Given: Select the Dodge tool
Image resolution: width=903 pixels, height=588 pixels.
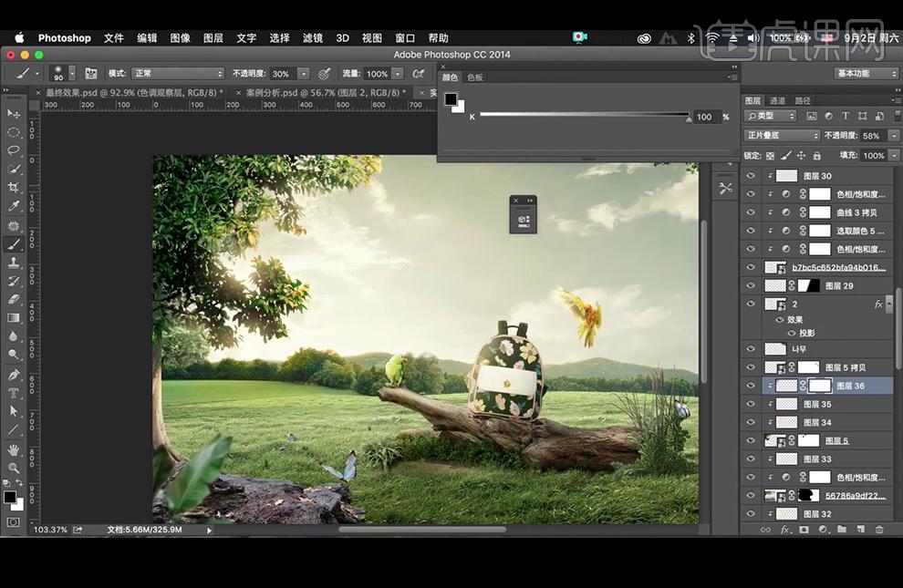Looking at the screenshot, I should coord(14,355).
